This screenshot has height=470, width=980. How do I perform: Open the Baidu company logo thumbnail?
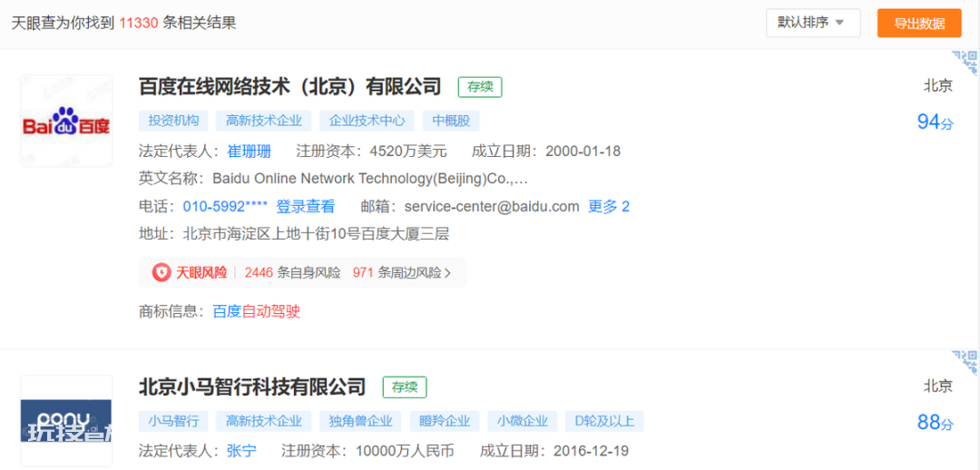point(66,121)
